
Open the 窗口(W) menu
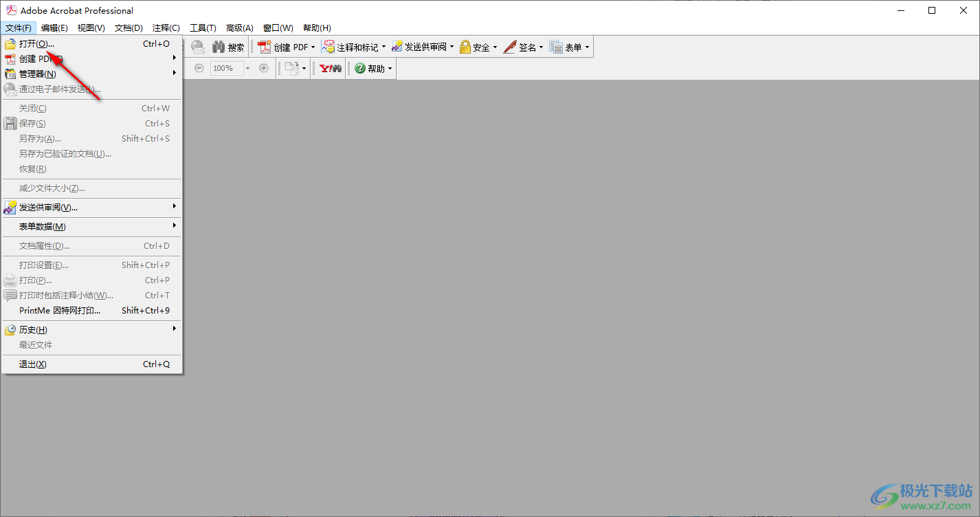pyautogui.click(x=278, y=27)
